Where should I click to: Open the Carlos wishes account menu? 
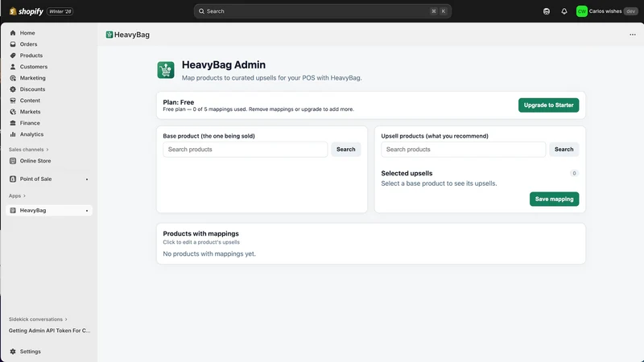(607, 11)
